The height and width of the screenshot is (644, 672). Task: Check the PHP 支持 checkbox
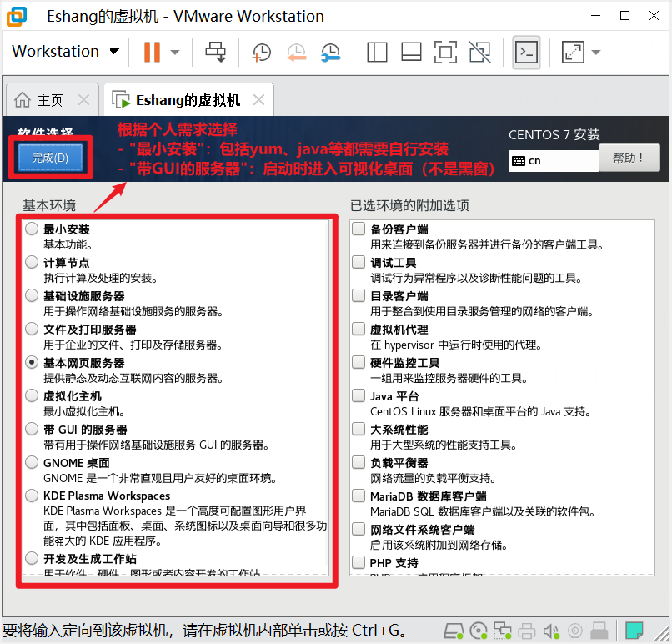coord(359,562)
